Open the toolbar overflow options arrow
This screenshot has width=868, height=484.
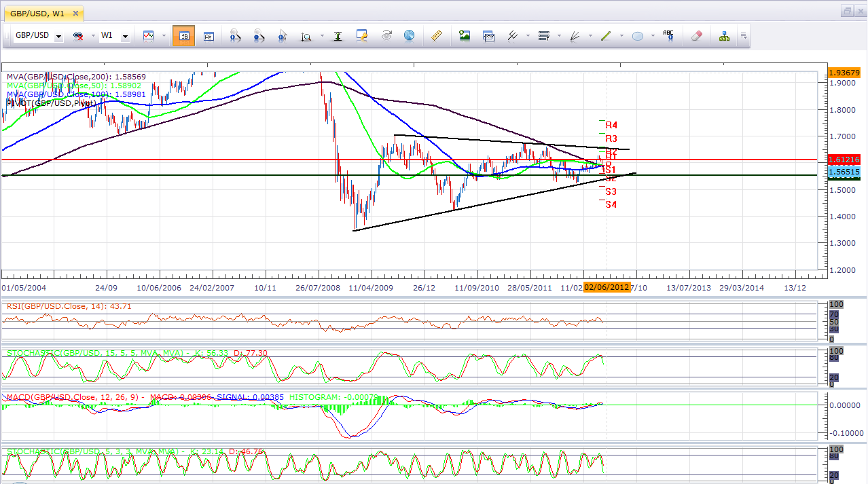(x=743, y=36)
